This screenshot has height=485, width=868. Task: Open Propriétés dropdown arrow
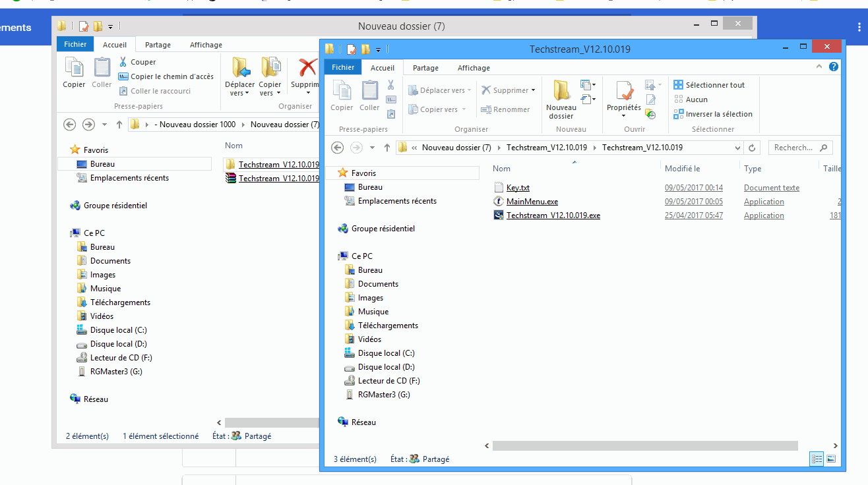[623, 116]
